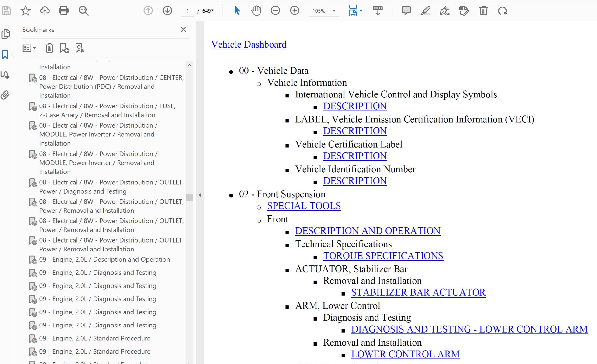Open bookmark 09 - Engine, 2.0L / Description and Operation
The height and width of the screenshot is (364, 597).
coord(104,259)
